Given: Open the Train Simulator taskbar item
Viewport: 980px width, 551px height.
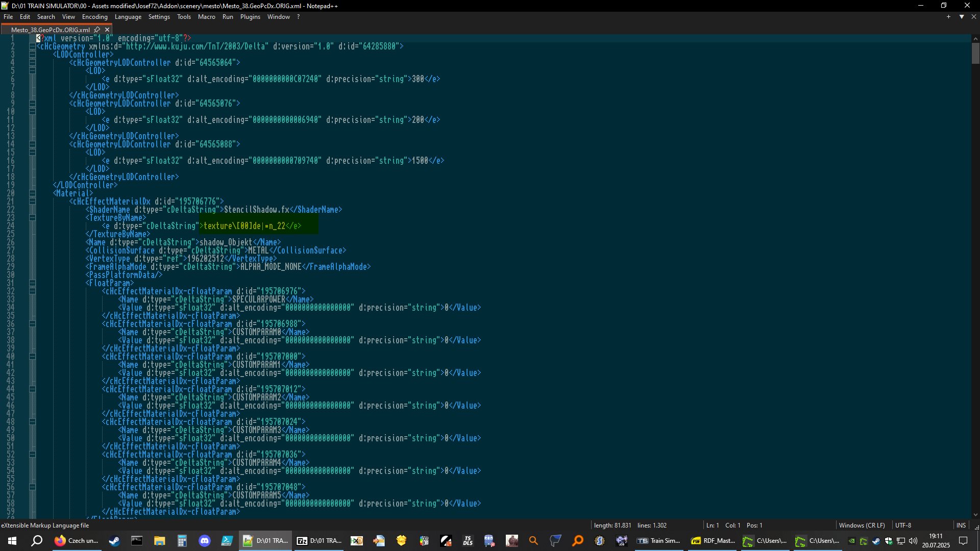Looking at the screenshot, I should click(x=658, y=541).
